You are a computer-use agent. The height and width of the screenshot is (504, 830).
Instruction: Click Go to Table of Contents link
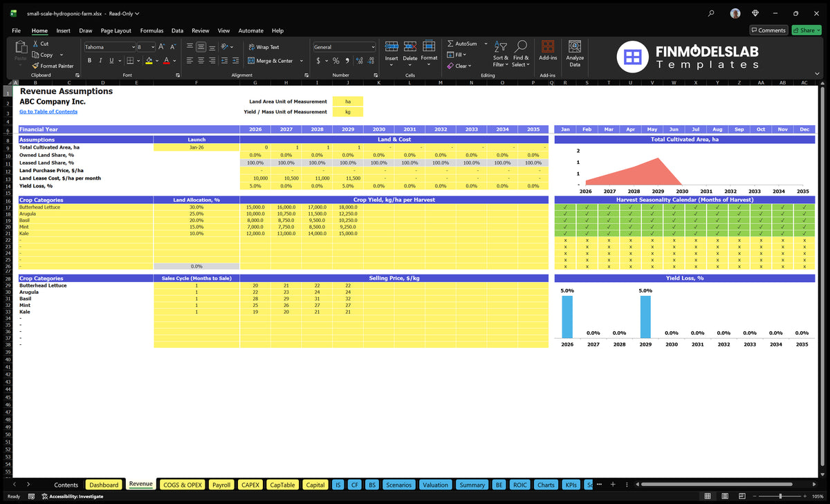tap(48, 111)
